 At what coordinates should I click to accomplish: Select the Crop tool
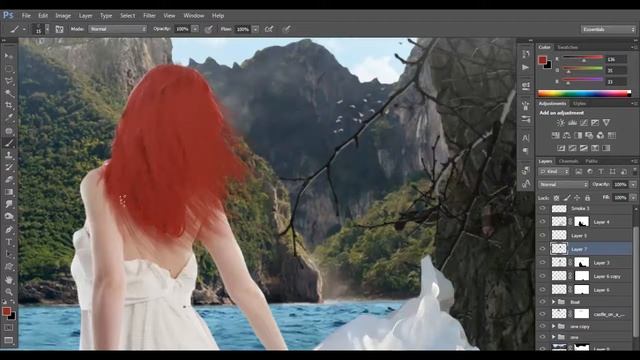[9, 105]
